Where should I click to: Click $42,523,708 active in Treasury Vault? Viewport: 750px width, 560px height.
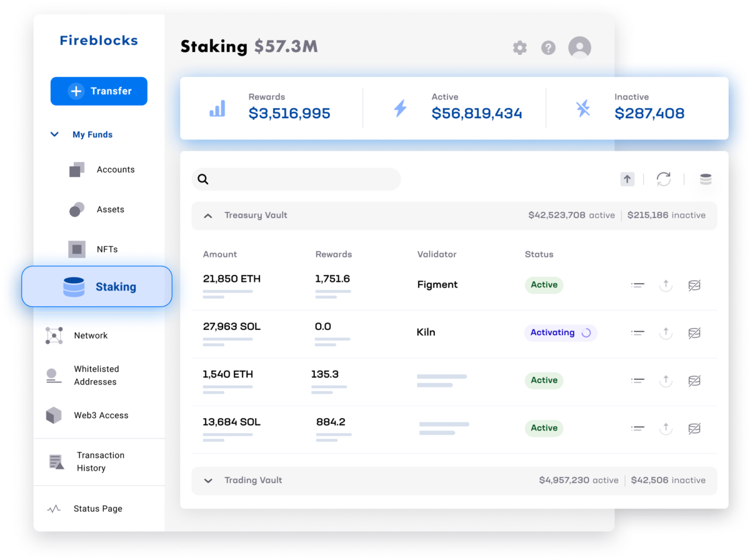pos(572,216)
